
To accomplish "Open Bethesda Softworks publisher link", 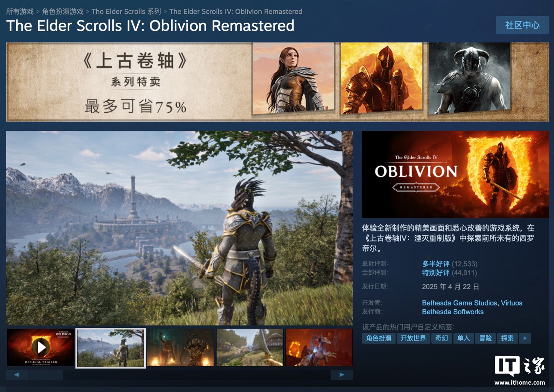I will [453, 312].
